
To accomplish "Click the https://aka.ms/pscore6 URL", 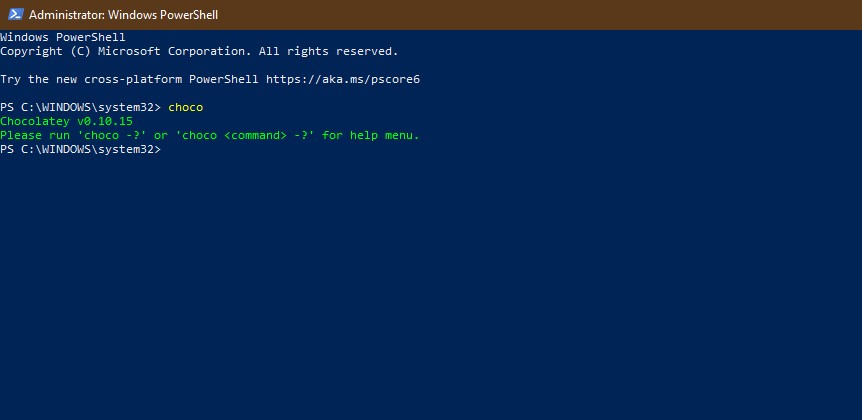I will (x=343, y=79).
